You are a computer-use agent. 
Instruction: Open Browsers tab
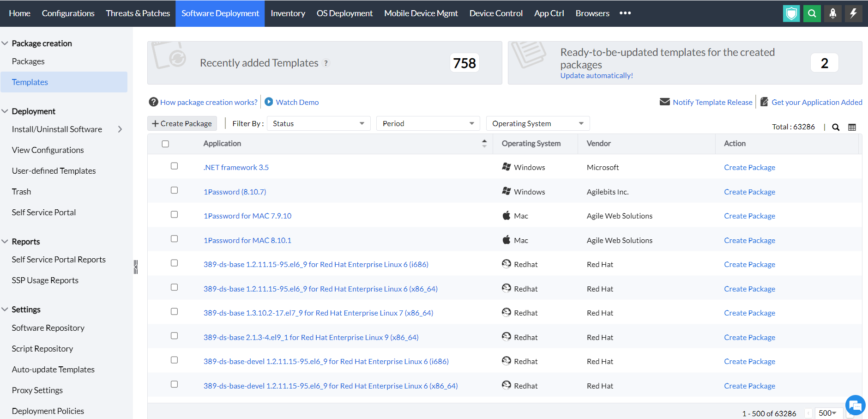pyautogui.click(x=592, y=13)
